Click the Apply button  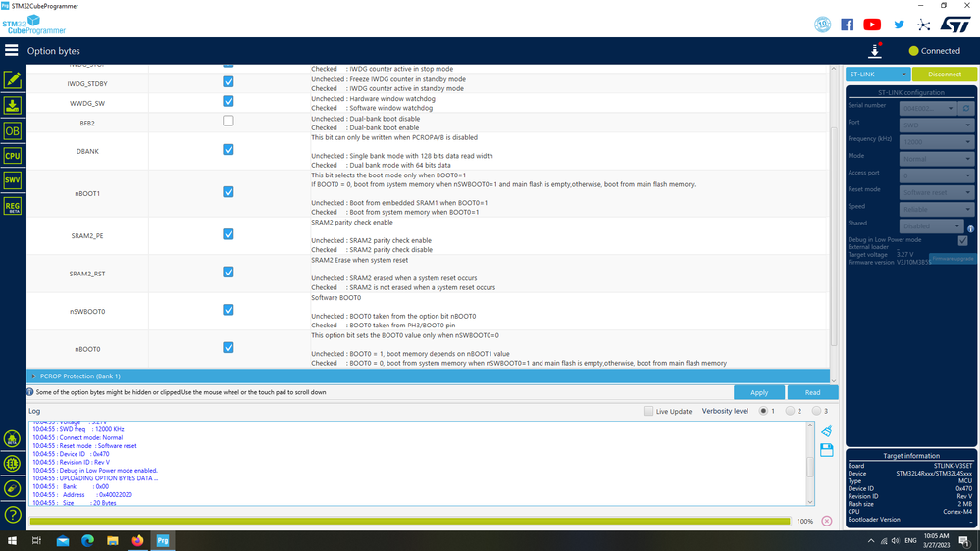[759, 392]
